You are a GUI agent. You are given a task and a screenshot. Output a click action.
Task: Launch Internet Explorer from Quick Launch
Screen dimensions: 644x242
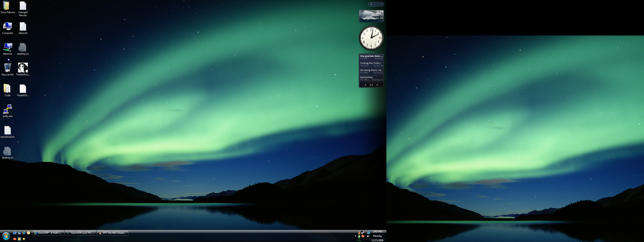[24, 233]
